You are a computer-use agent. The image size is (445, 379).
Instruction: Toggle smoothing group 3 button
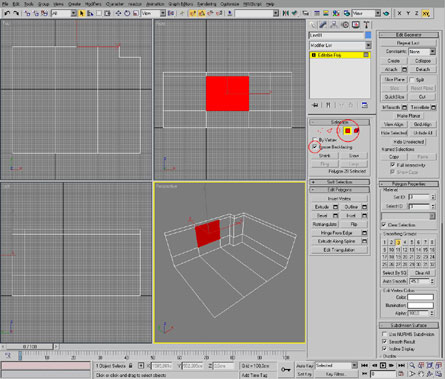398,242
